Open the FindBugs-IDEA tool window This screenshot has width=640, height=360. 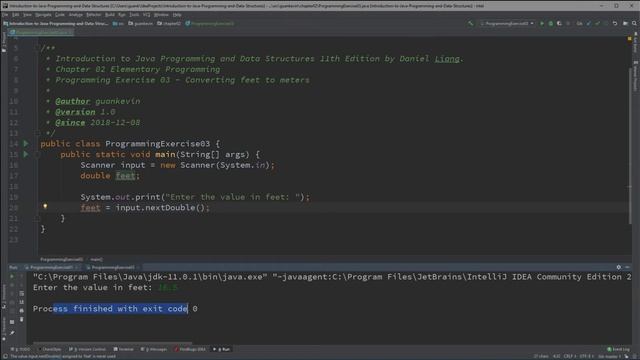(x=191, y=349)
